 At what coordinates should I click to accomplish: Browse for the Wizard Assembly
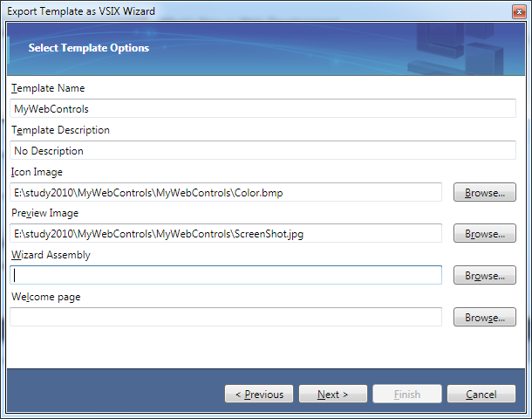click(485, 275)
